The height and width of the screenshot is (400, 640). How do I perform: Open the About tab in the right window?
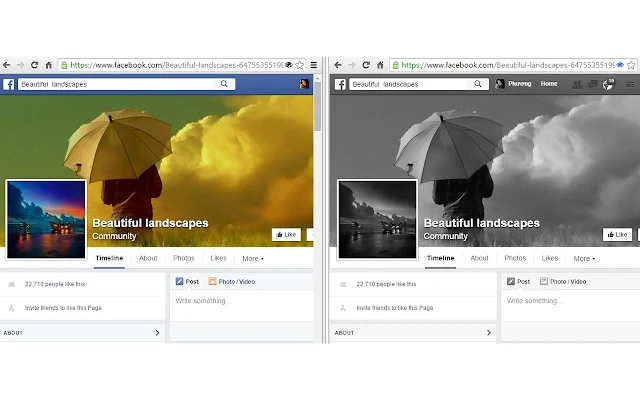pyautogui.click(x=479, y=258)
